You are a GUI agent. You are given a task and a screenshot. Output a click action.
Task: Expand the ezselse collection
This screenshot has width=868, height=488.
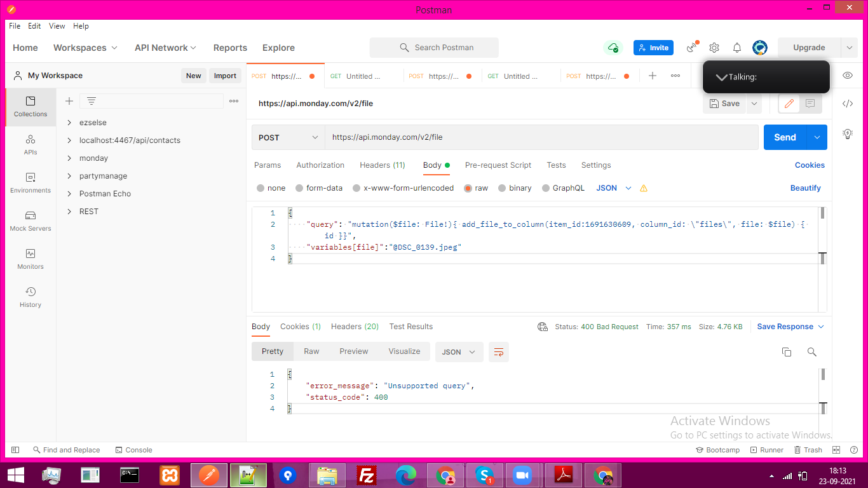point(69,123)
